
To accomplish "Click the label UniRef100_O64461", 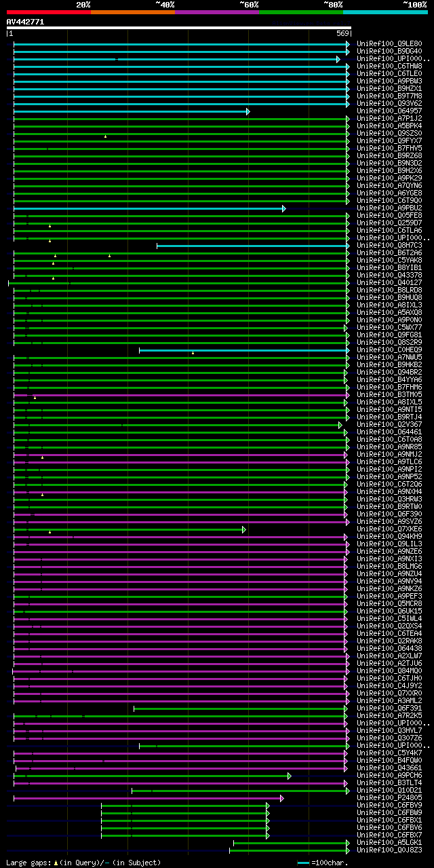I will (x=389, y=432).
